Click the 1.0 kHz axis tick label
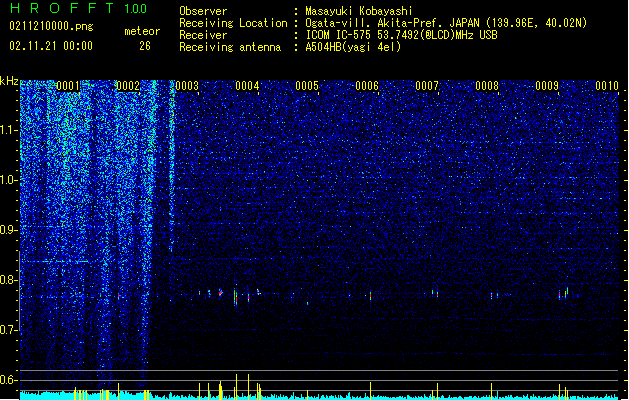This screenshot has width=629, height=400. pos(9,180)
